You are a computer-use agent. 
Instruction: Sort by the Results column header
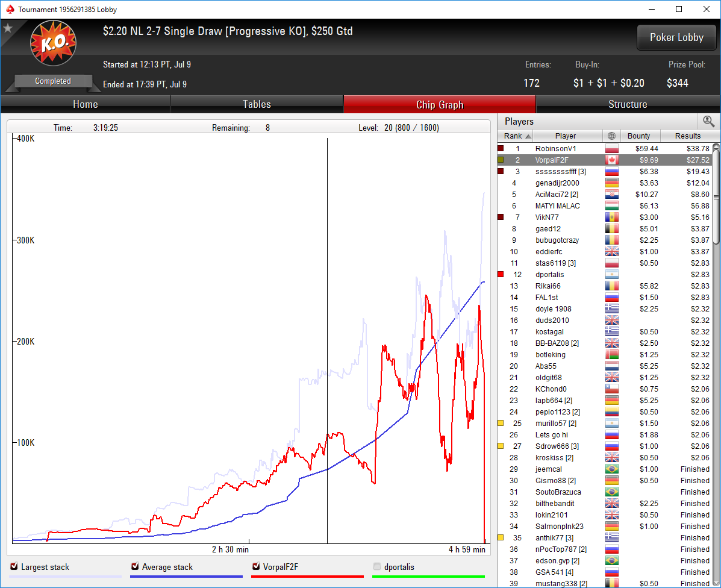coord(688,136)
